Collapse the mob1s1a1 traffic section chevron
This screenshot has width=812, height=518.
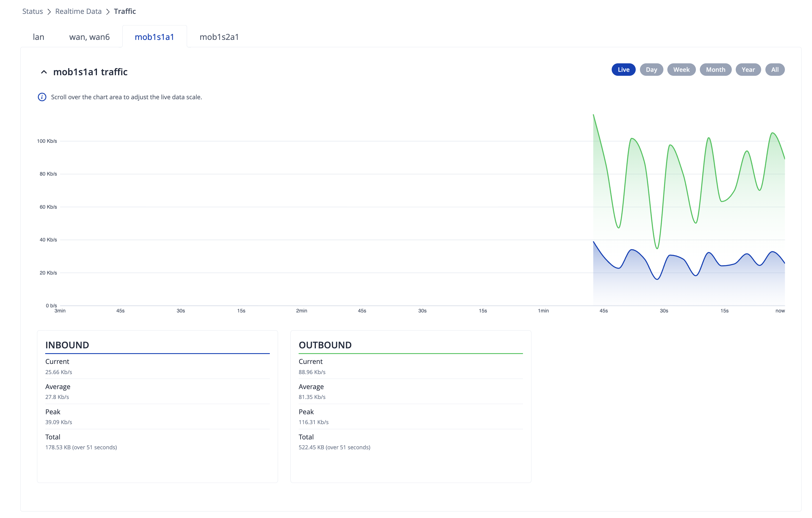point(44,72)
